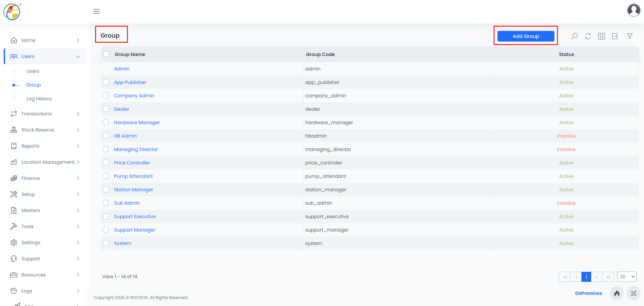Image resolution: width=644 pixels, height=306 pixels.
Task: Collapse the Users menu chevron
Action: click(78, 56)
